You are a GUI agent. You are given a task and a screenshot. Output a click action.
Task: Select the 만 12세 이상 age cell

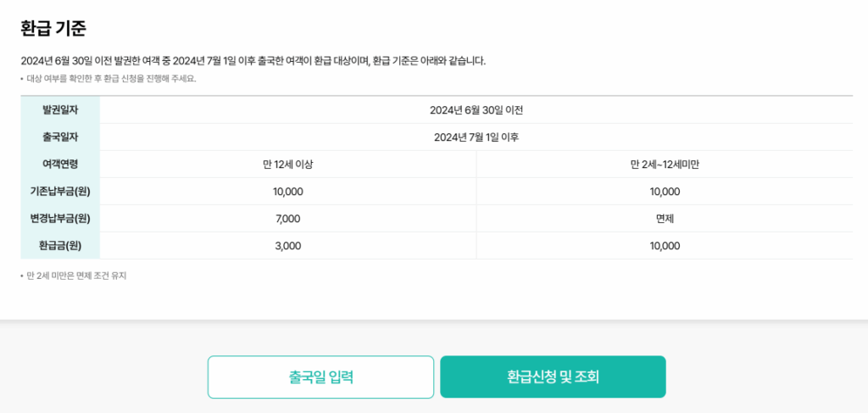pos(288,165)
